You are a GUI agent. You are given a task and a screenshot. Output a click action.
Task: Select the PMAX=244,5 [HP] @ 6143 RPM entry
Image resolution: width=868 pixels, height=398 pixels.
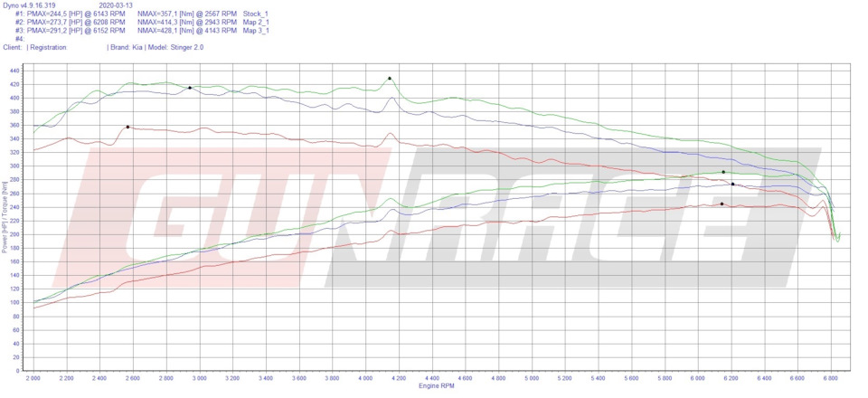pos(75,14)
